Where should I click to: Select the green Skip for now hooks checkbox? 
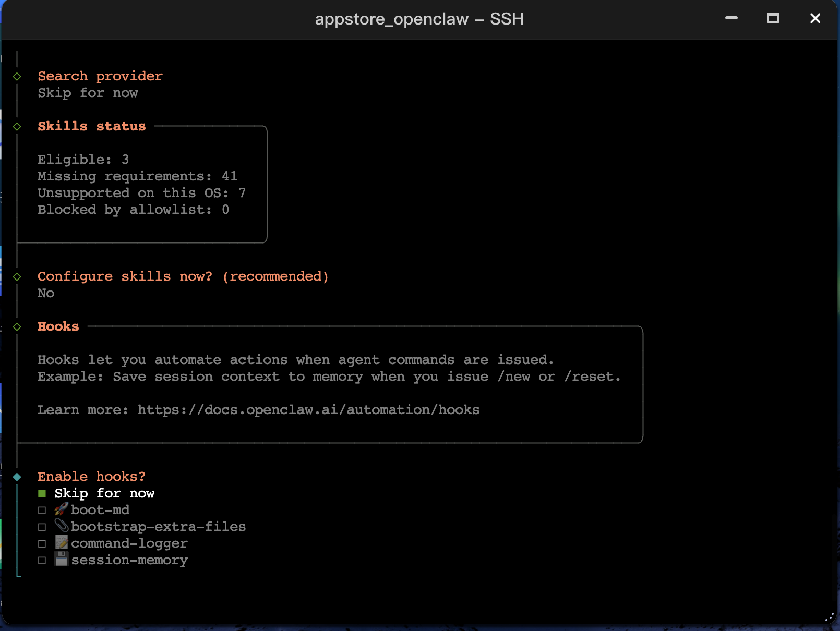click(x=42, y=494)
